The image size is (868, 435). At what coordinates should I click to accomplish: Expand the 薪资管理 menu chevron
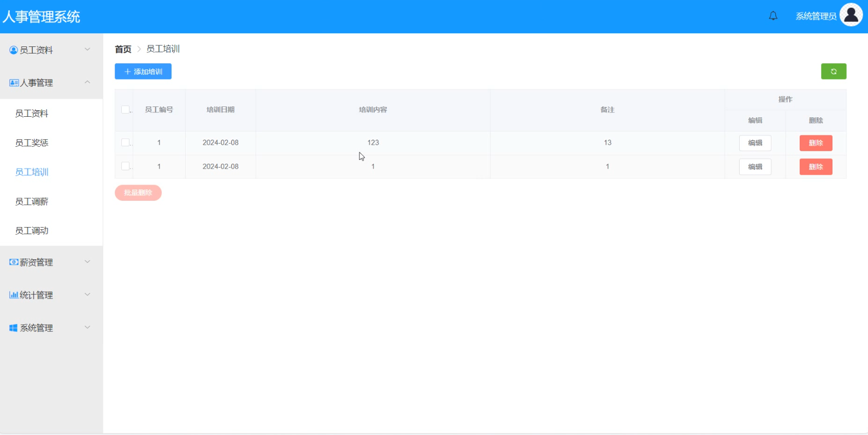[x=87, y=262]
